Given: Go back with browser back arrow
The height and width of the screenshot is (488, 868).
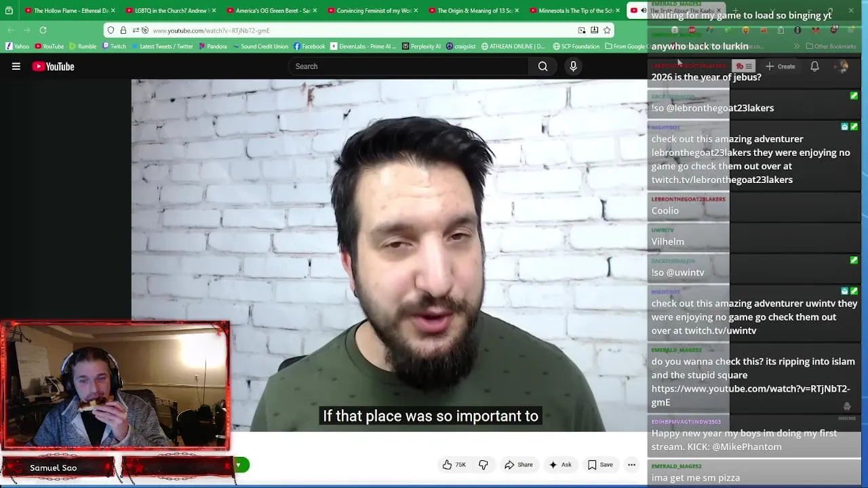Looking at the screenshot, I should click(11, 30).
